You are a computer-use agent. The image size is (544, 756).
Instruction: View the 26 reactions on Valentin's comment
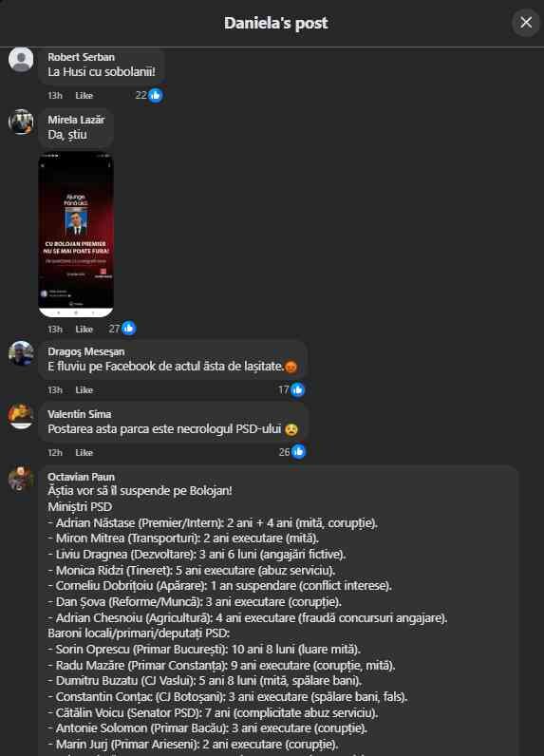pyautogui.click(x=292, y=452)
